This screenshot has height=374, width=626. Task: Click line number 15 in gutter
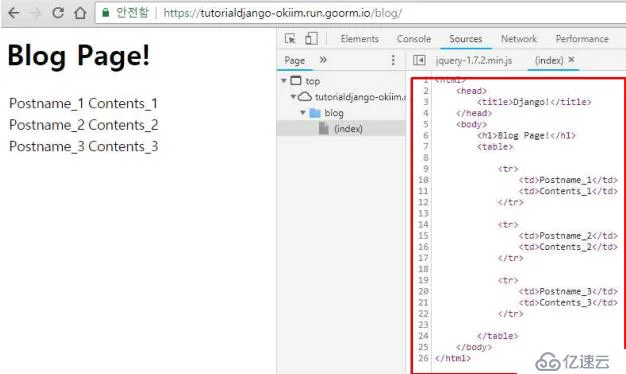click(423, 235)
